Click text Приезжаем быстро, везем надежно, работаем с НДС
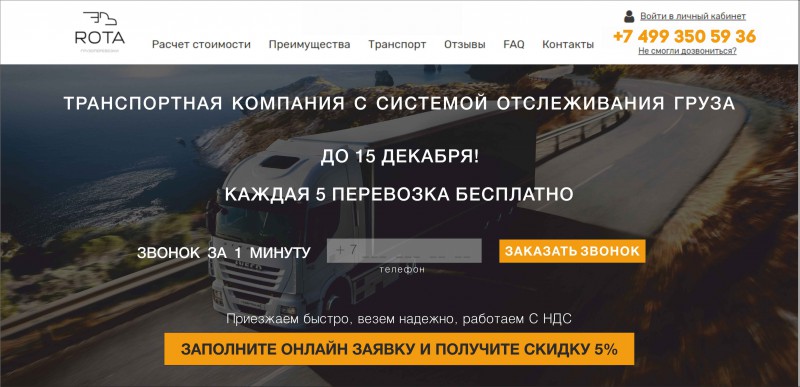 tap(399, 320)
